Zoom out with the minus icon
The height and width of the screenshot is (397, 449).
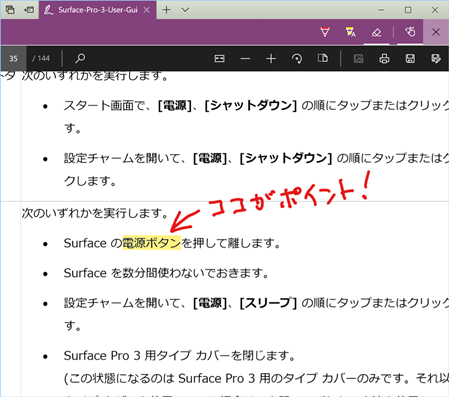tap(245, 59)
